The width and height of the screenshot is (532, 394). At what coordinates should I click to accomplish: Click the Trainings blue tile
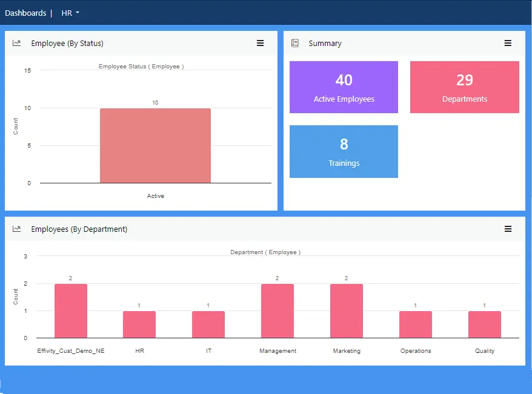pyautogui.click(x=344, y=151)
